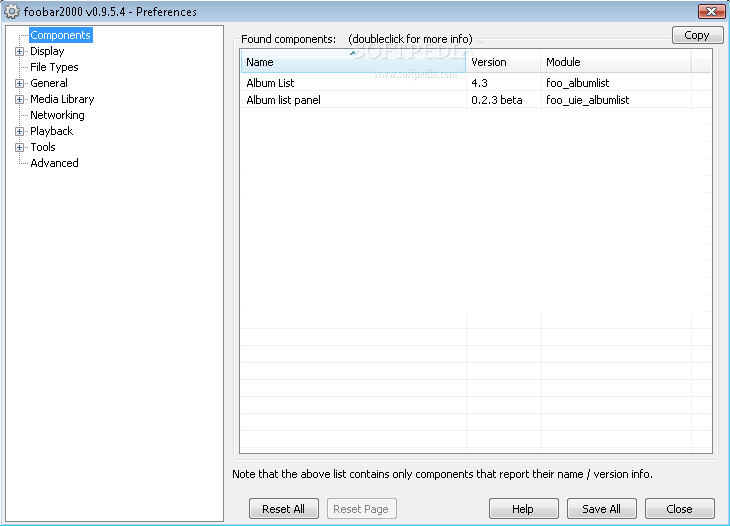This screenshot has height=526, width=730.
Task: Select the Album List component row
Action: (476, 83)
